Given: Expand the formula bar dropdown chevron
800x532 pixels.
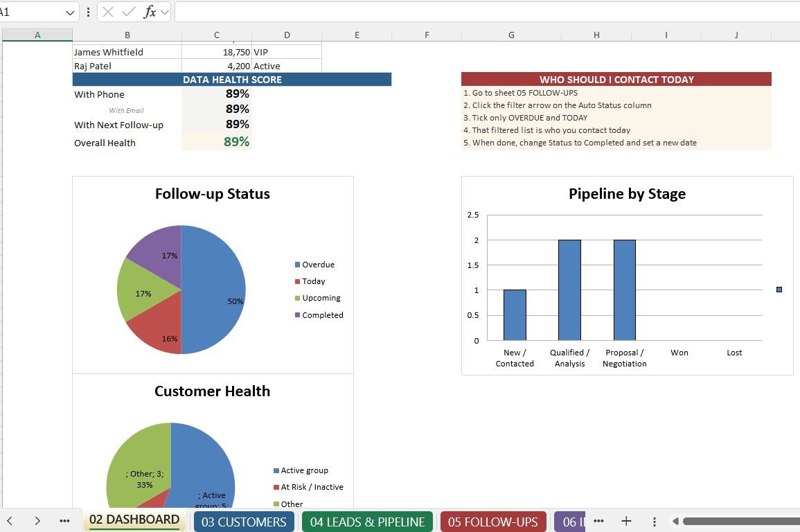Looking at the screenshot, I should point(164,12).
